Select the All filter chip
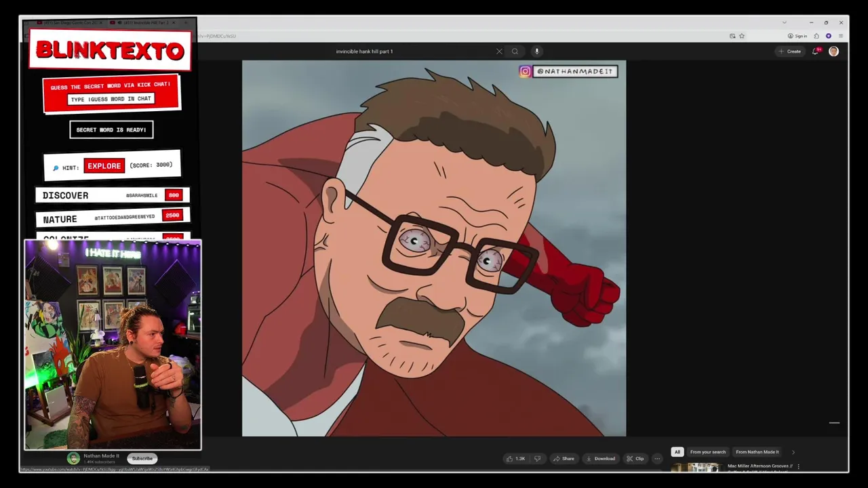The height and width of the screenshot is (488, 868). pos(677,452)
